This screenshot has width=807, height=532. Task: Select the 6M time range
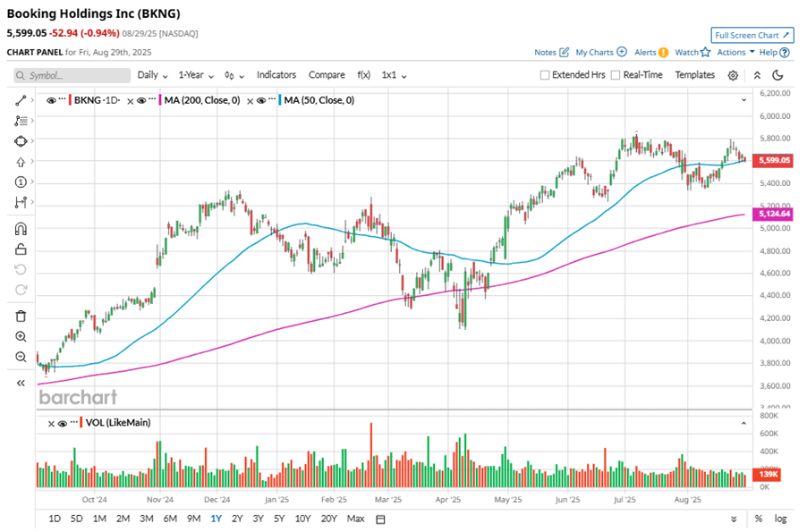click(170, 519)
